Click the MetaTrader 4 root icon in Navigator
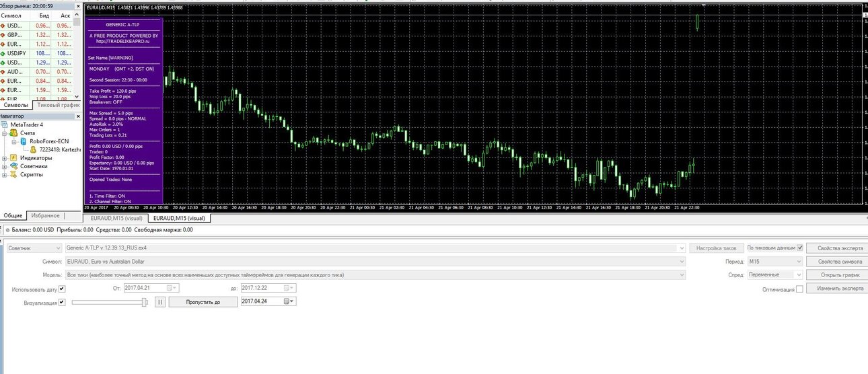Image resolution: width=868 pixels, height=374 pixels. tap(5, 124)
